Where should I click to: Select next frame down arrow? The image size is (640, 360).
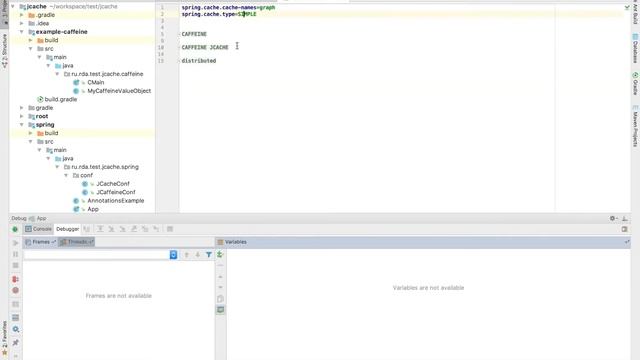tap(198, 255)
